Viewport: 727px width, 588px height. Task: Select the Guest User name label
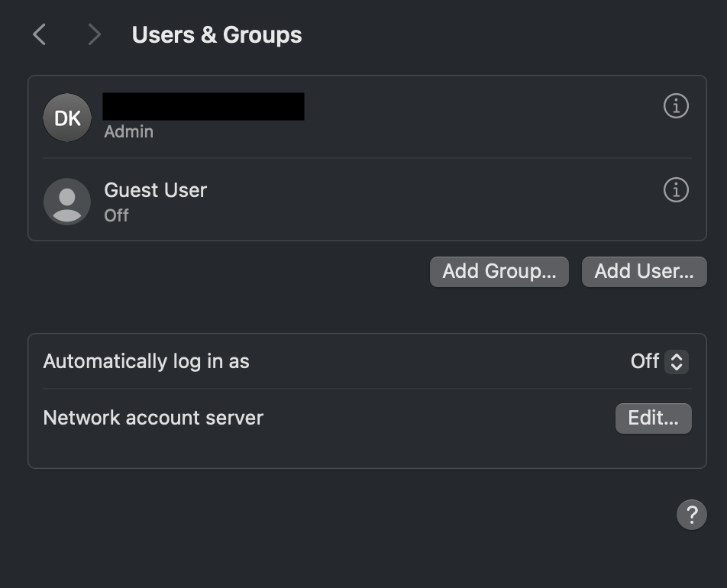pyautogui.click(x=156, y=190)
